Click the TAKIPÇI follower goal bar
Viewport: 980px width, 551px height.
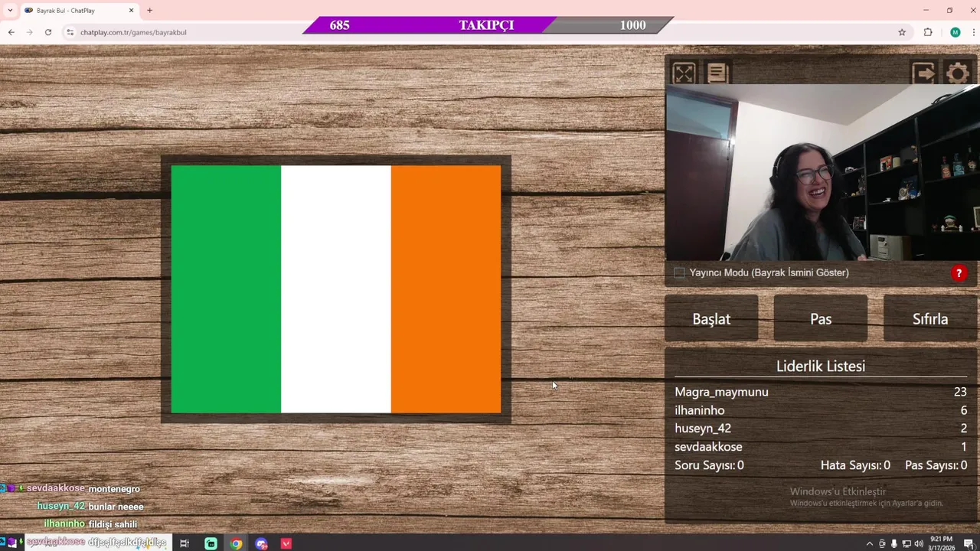(487, 25)
